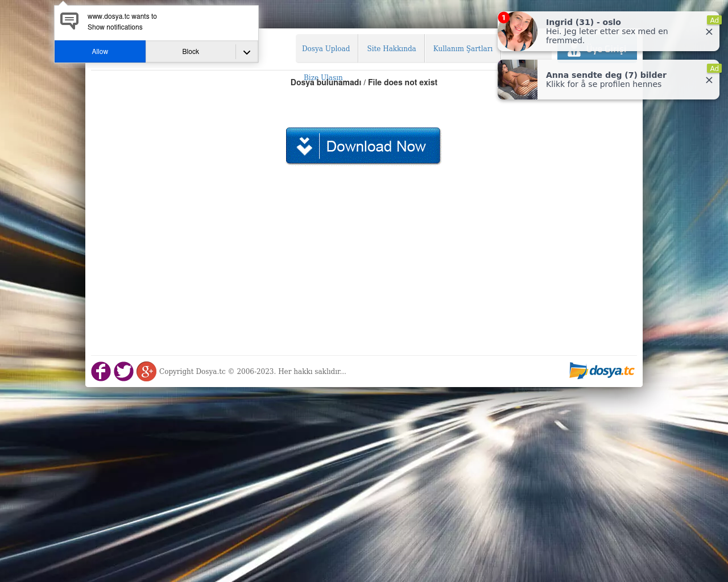The width and height of the screenshot is (728, 582).
Task: Open the Anna ad image thumbnail
Action: coord(518,80)
